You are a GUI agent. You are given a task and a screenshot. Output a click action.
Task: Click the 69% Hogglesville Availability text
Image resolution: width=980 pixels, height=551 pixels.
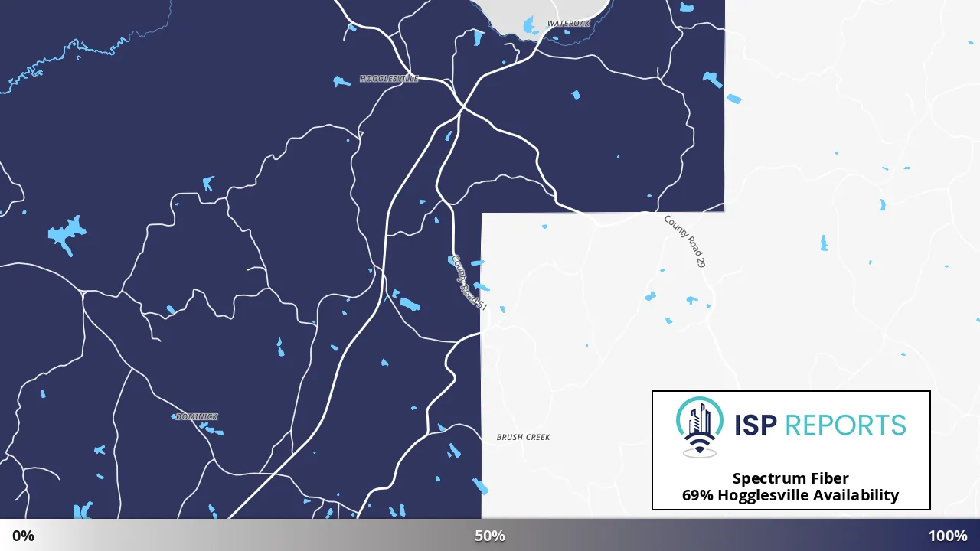click(x=791, y=495)
